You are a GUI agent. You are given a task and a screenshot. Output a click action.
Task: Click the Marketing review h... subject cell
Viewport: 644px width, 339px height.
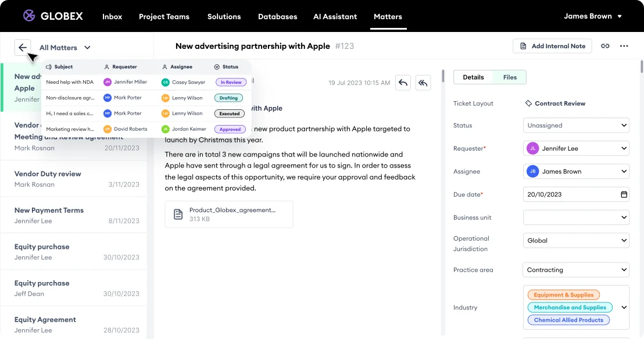[x=70, y=129]
